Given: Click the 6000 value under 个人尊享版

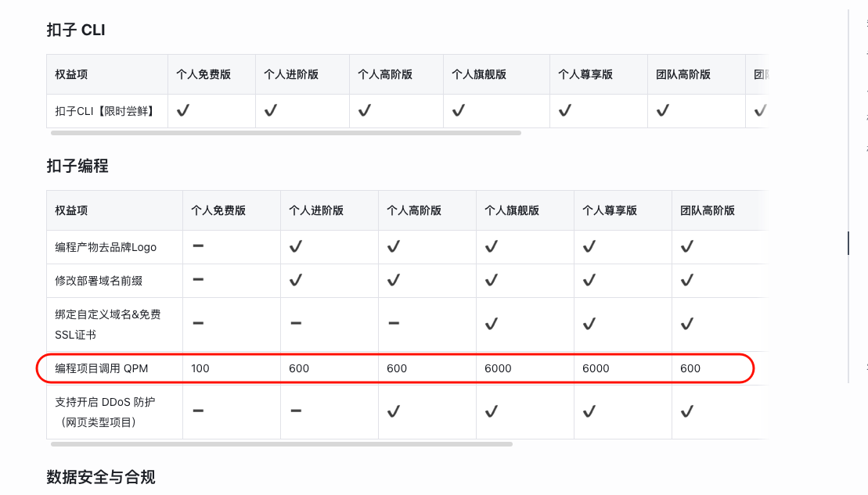Looking at the screenshot, I should coord(596,368).
